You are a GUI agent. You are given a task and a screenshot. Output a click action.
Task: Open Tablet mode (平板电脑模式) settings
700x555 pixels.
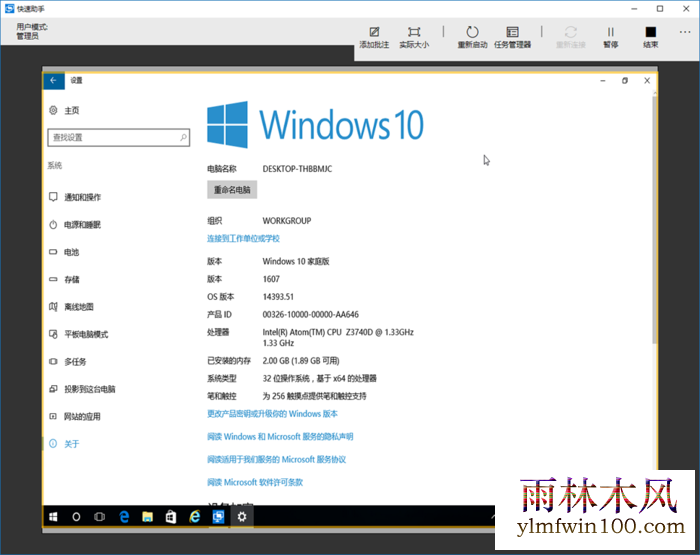click(x=79, y=334)
